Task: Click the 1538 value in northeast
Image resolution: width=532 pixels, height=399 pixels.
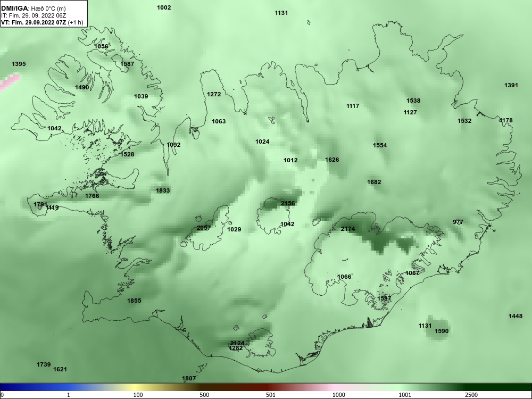Action: point(413,101)
